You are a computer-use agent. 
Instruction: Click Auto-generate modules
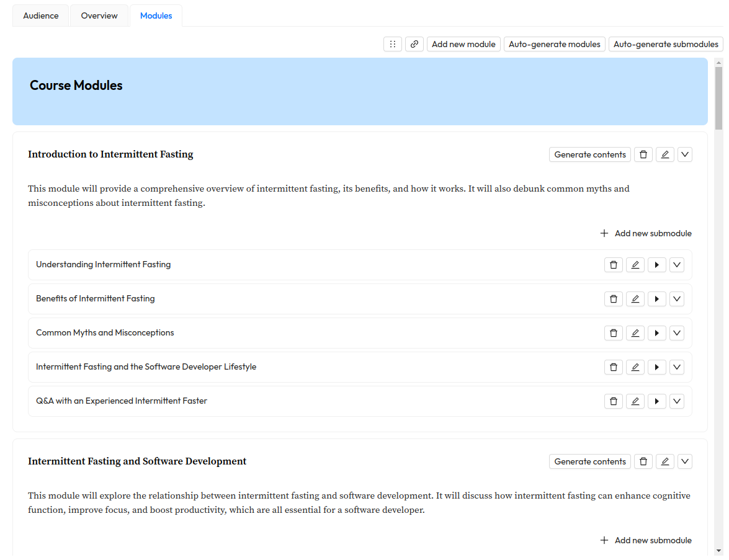554,44
